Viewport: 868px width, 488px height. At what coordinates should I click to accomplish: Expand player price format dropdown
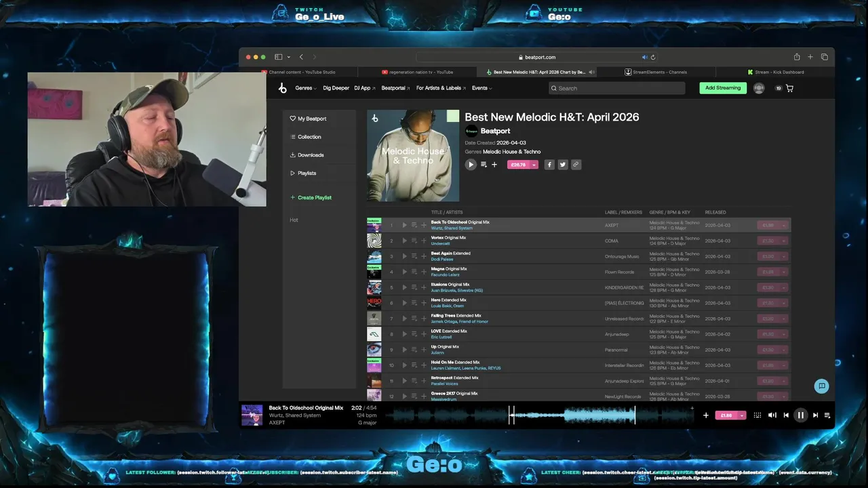click(742, 415)
